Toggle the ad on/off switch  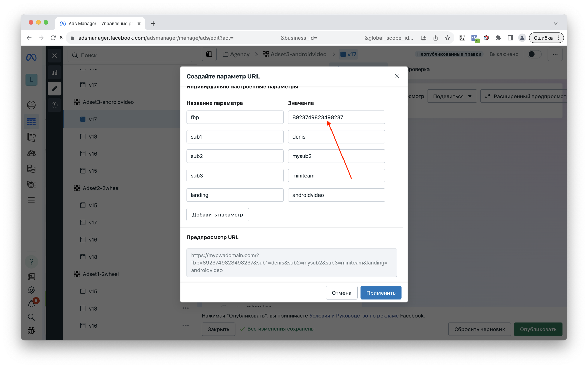coord(534,54)
